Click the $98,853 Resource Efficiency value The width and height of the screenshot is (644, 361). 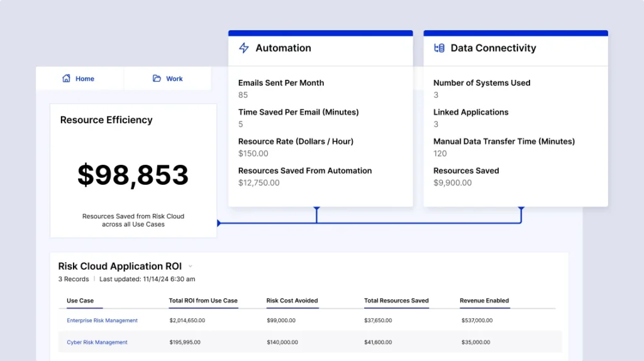(x=133, y=175)
